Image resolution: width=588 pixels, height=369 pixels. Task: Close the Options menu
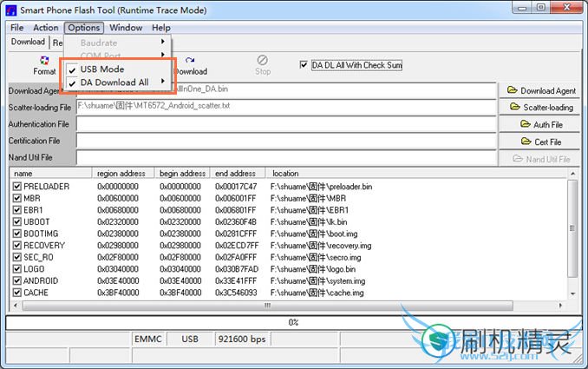pyautogui.click(x=83, y=28)
